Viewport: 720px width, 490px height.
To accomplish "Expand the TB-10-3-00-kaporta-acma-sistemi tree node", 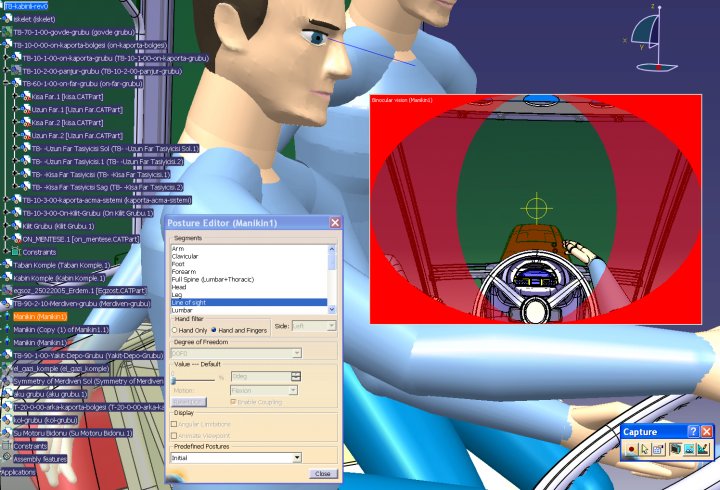I will tap(6, 199).
